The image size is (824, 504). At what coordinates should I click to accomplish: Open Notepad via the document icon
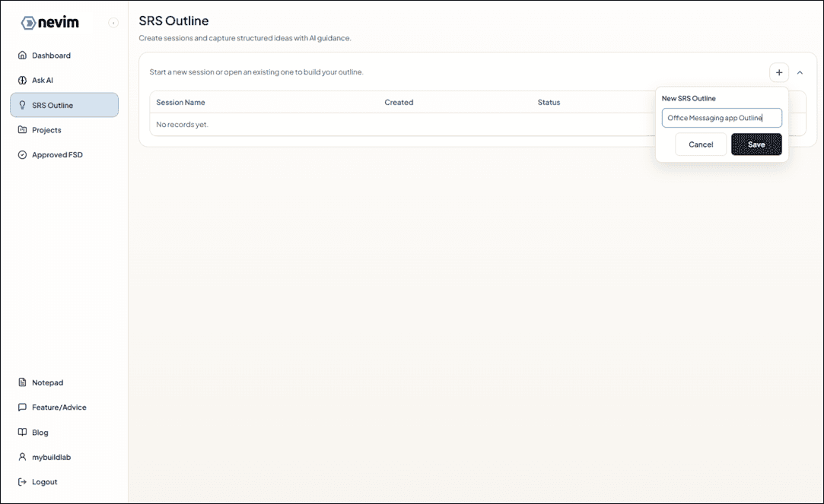pos(21,382)
